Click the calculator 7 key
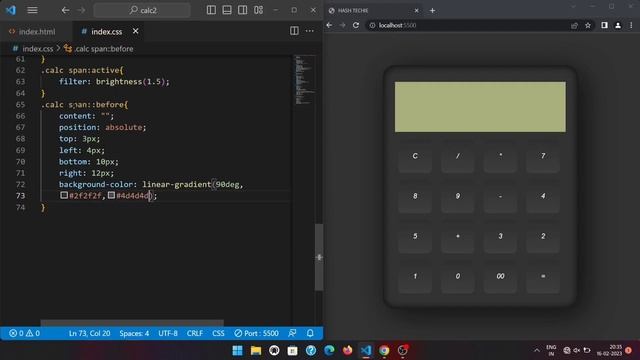The height and width of the screenshot is (360, 640). pos(543,156)
